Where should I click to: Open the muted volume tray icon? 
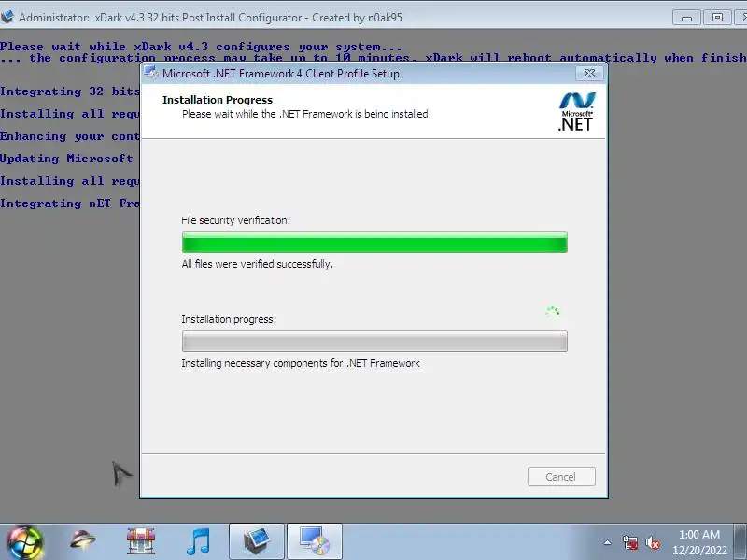(652, 542)
